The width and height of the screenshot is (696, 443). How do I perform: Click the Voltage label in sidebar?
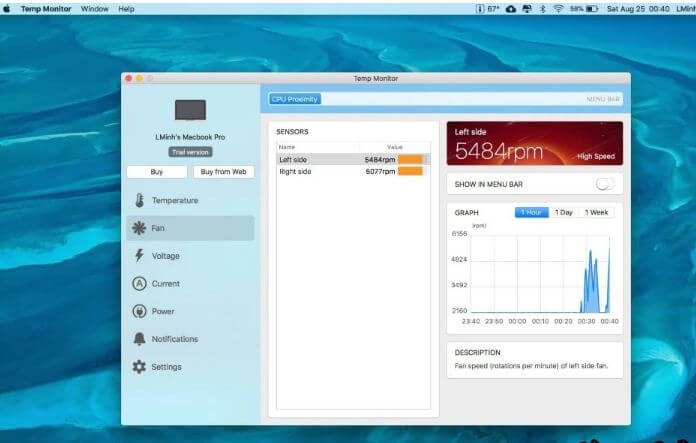coord(166,256)
